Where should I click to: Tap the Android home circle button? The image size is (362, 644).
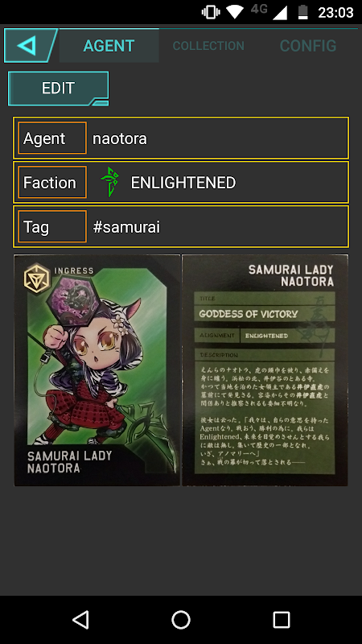[x=181, y=619]
